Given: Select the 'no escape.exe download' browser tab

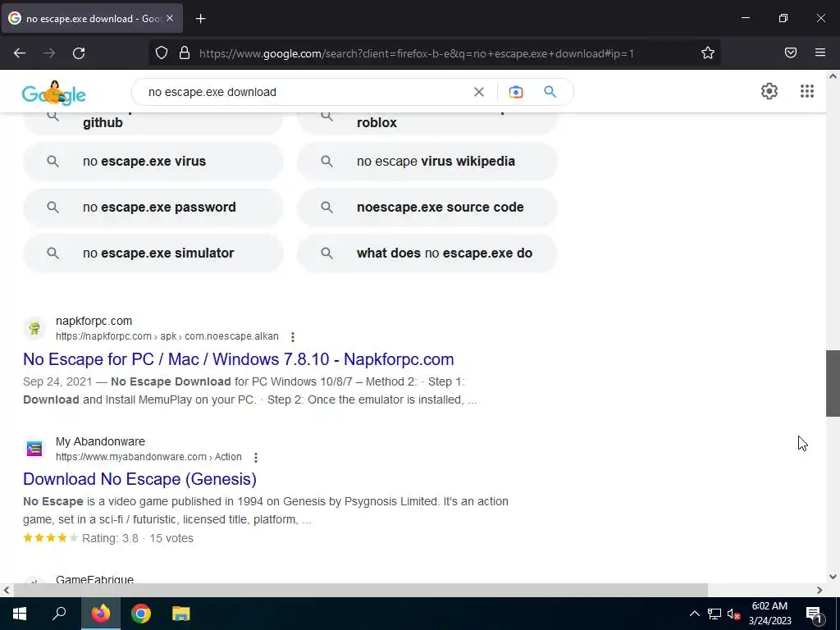Looking at the screenshot, I should pos(92,19).
